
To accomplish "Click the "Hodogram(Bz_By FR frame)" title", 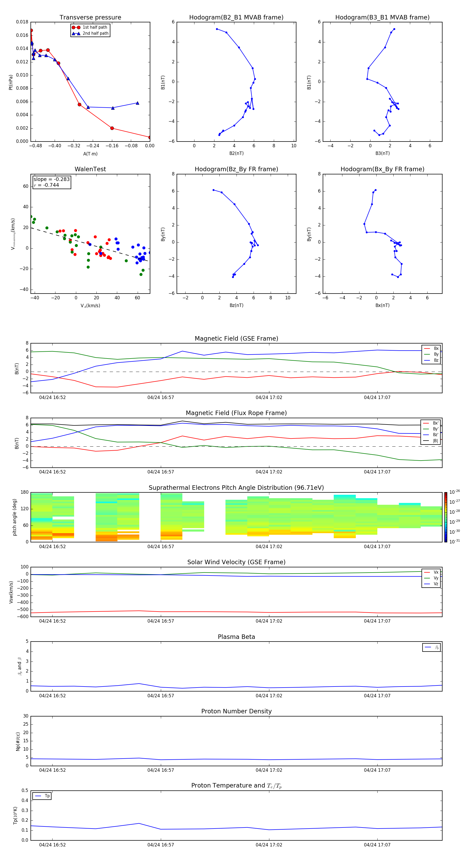I will click(x=236, y=169).
